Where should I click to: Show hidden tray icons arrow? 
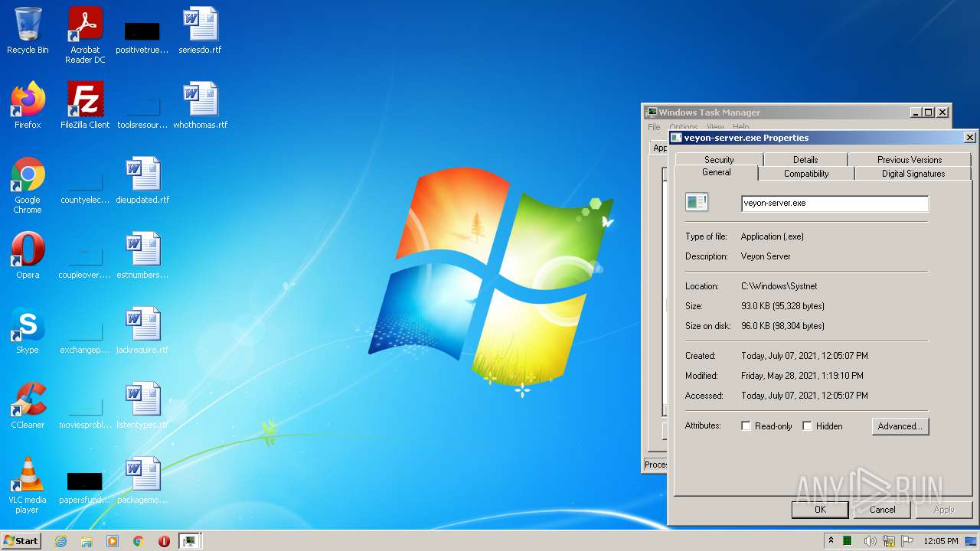[831, 541]
